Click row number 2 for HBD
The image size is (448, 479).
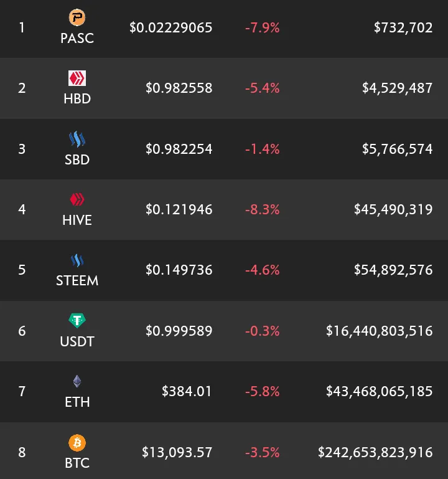[22, 88]
